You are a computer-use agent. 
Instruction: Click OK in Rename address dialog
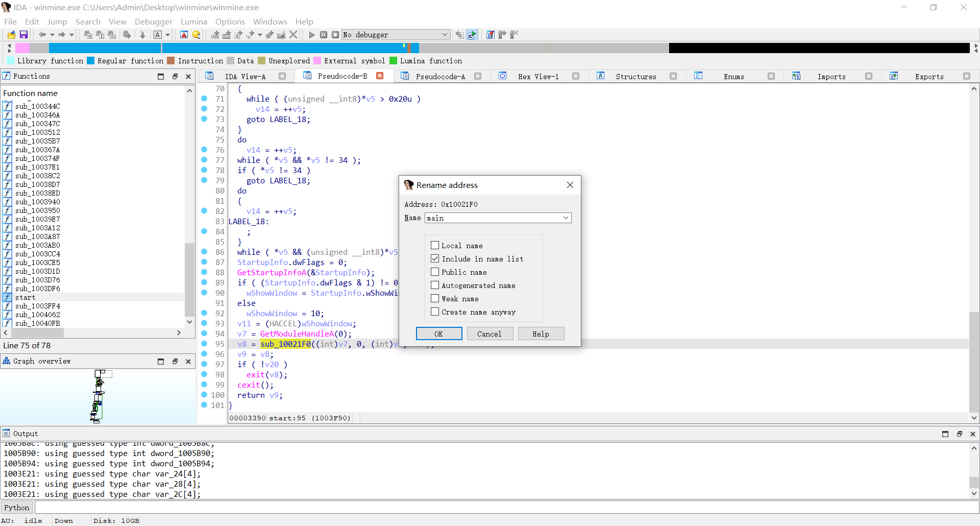[x=439, y=334]
